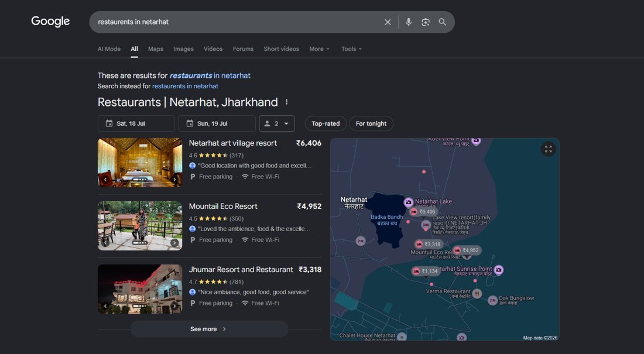Show next photo of Netarhat art village resort
Viewport: 644px width, 354px height.
[x=174, y=180]
